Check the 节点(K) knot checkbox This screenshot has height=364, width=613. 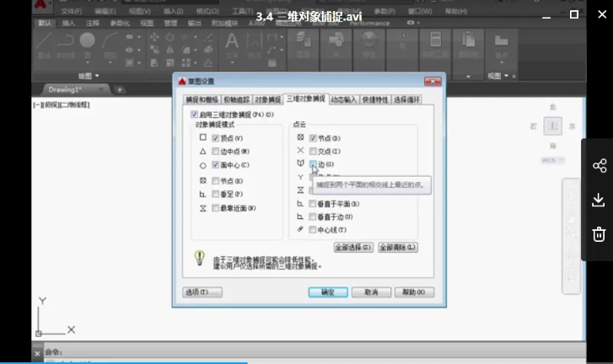(215, 180)
